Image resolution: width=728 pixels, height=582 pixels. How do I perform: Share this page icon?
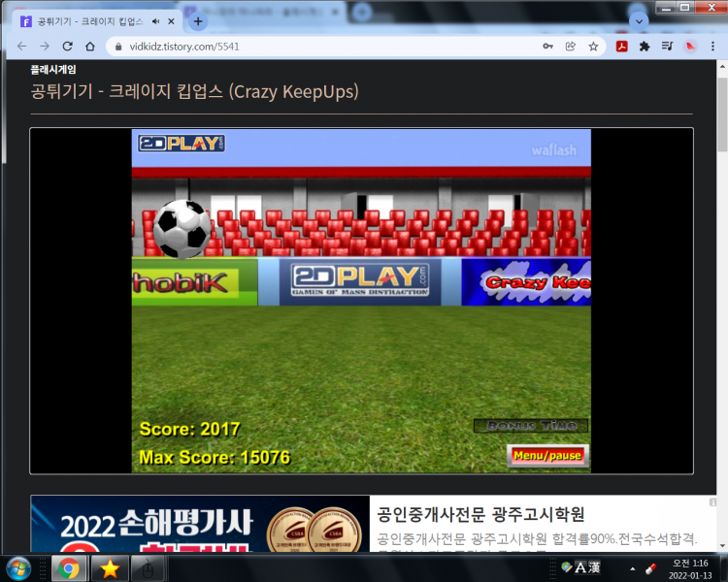[x=571, y=47]
